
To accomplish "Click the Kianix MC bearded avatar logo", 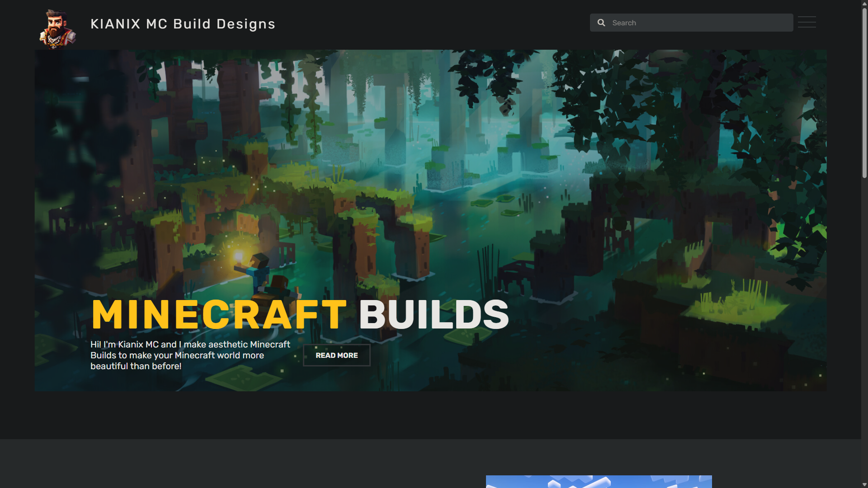I will [x=57, y=28].
